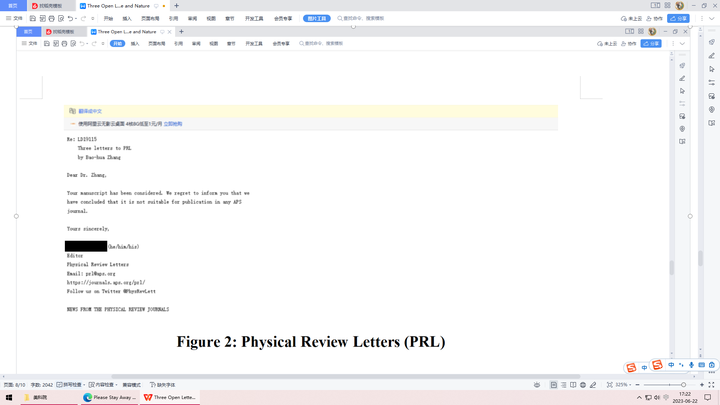Switch to outline view in status bar
The width and height of the screenshot is (720, 405).
pos(563,385)
